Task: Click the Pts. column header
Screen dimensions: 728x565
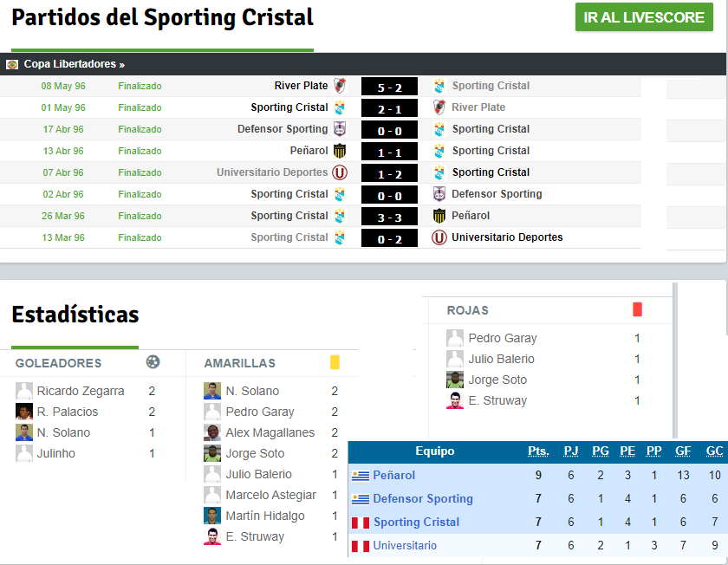Action: pos(538,451)
